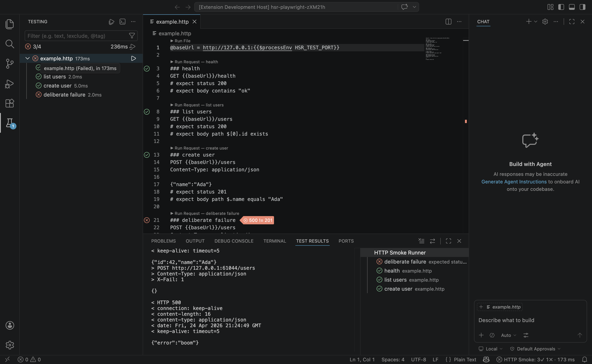
Task: Open Testing panel more actions menu
Action: (x=133, y=22)
